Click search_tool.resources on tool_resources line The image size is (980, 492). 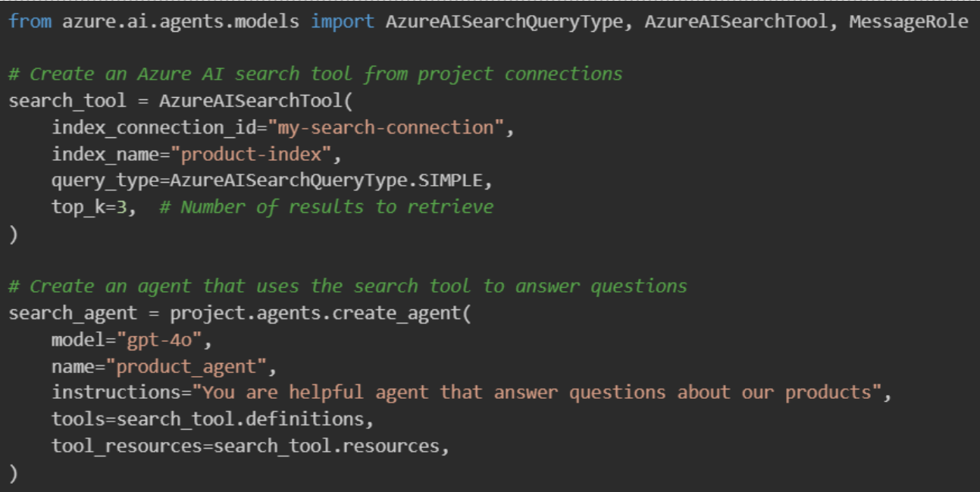pyautogui.click(x=326, y=446)
